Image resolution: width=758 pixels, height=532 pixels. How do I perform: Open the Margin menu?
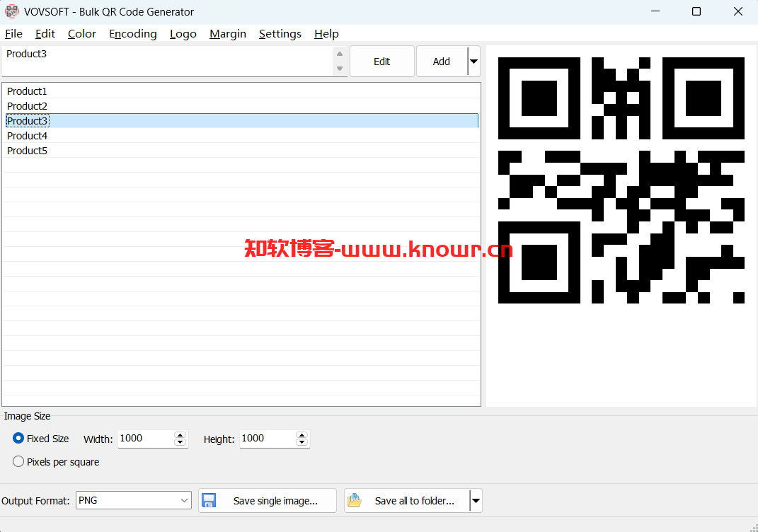[228, 34]
